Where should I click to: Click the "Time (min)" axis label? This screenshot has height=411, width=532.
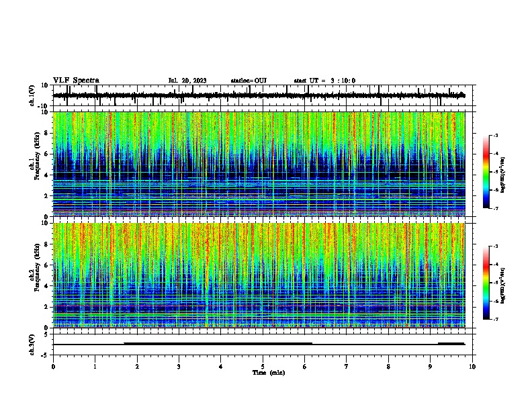tap(269, 373)
